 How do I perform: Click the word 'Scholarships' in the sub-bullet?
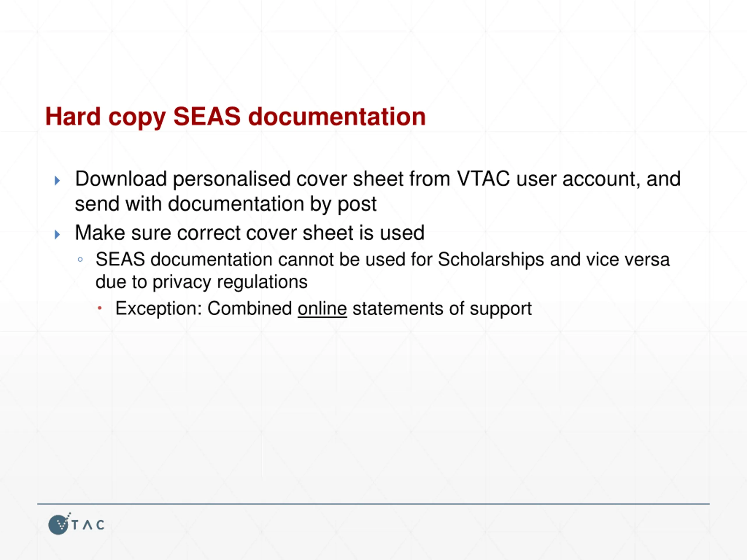coord(491,260)
